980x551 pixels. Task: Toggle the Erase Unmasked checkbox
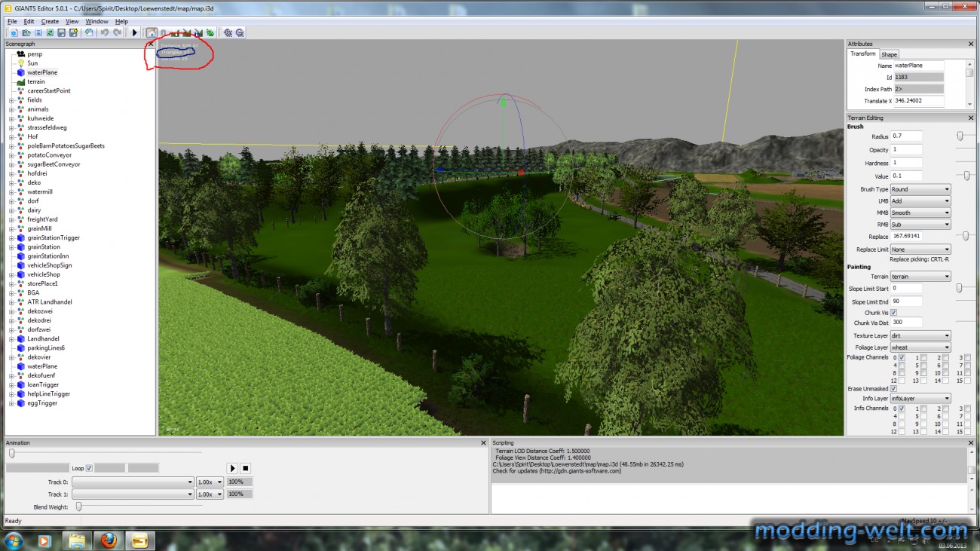pos(893,389)
